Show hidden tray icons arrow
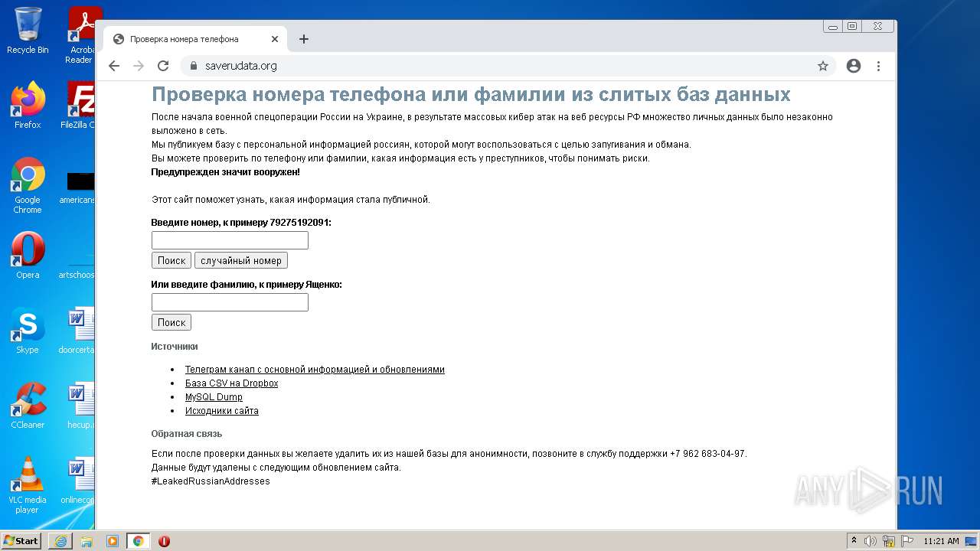 [x=854, y=541]
